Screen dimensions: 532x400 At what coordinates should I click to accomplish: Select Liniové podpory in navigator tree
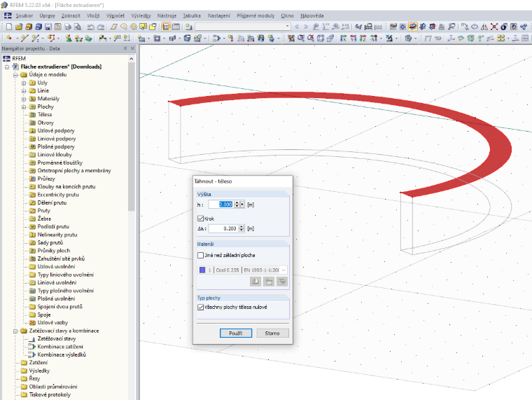pyautogui.click(x=57, y=139)
